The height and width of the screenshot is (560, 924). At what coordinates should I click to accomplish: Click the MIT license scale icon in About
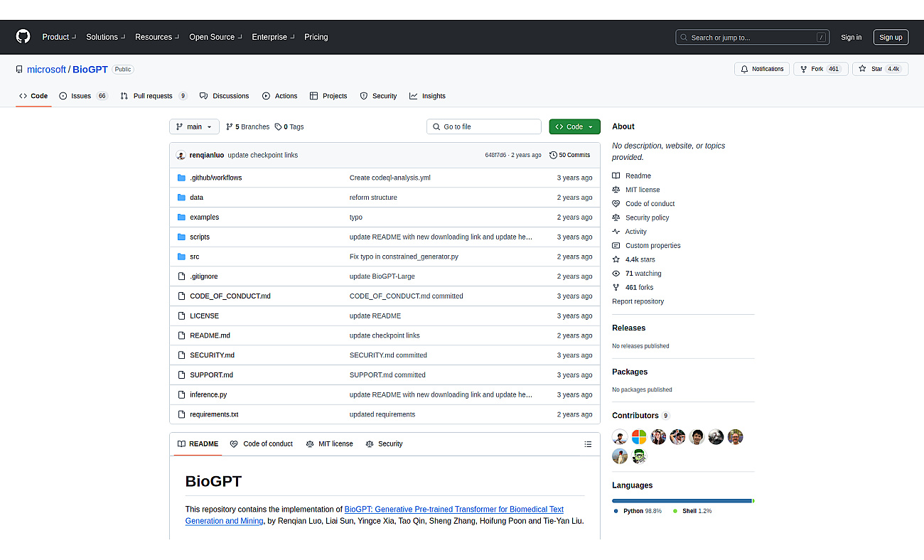[x=616, y=190]
